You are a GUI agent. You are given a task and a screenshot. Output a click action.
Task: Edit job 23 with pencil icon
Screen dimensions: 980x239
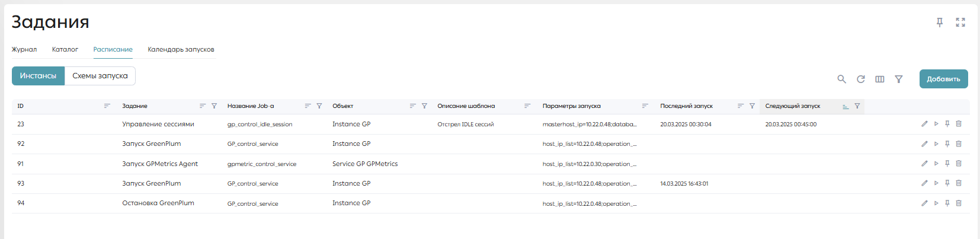pos(924,124)
